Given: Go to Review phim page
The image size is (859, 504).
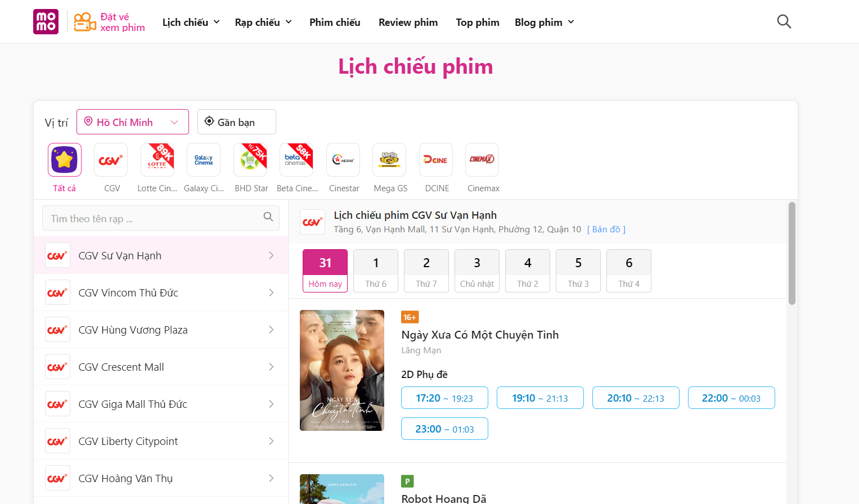Looking at the screenshot, I should point(408,22).
